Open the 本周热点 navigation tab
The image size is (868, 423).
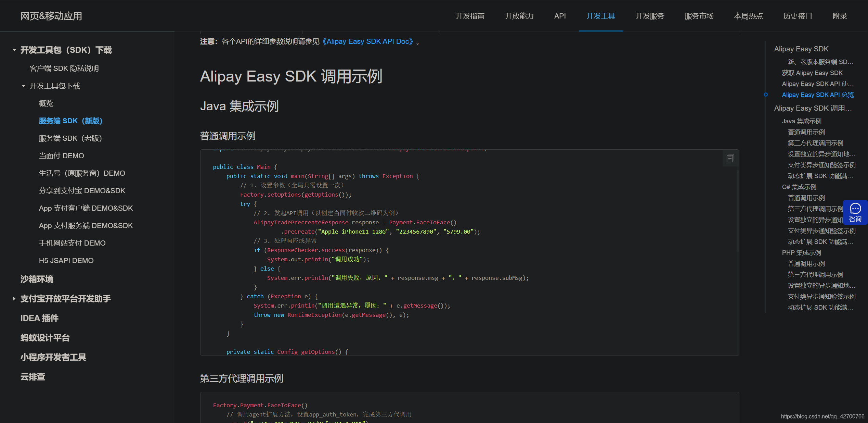[748, 16]
